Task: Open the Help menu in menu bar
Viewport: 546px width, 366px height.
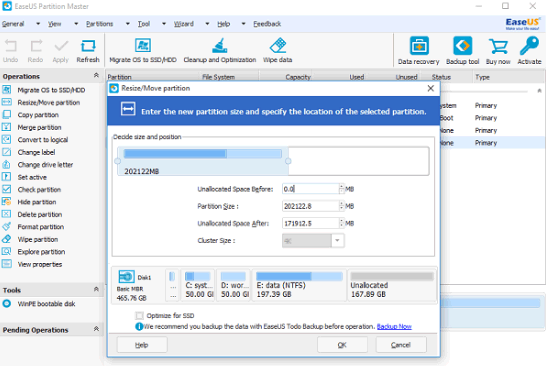Action: [x=224, y=24]
